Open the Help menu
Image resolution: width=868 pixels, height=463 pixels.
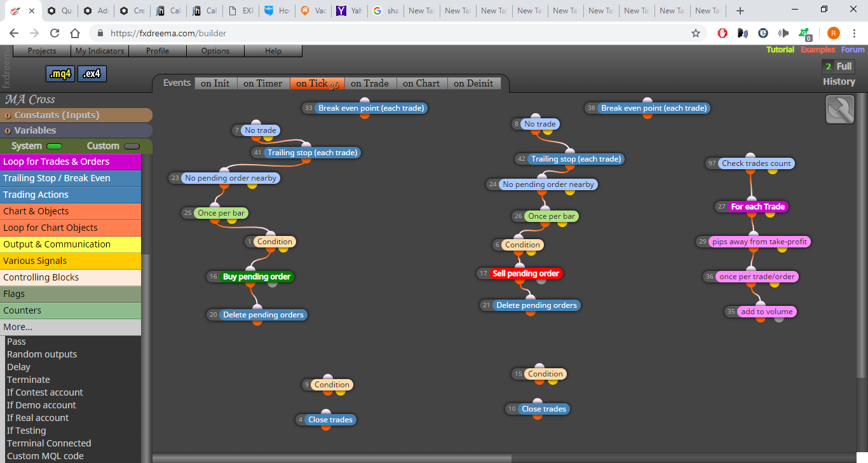(x=273, y=51)
